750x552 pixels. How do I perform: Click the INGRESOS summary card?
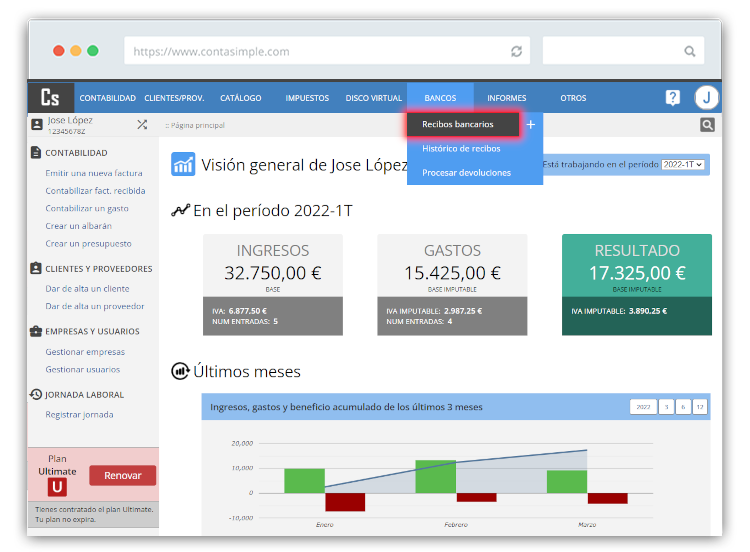coord(273,285)
